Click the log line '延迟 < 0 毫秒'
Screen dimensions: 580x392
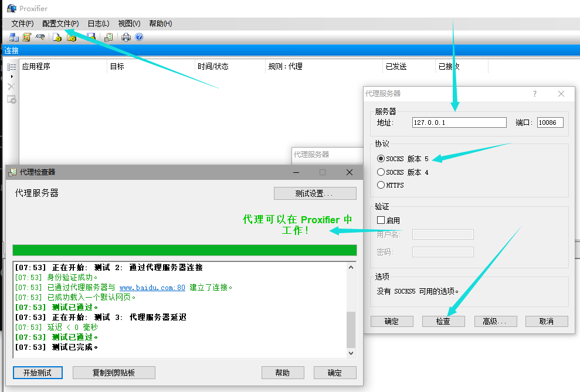pos(56,328)
